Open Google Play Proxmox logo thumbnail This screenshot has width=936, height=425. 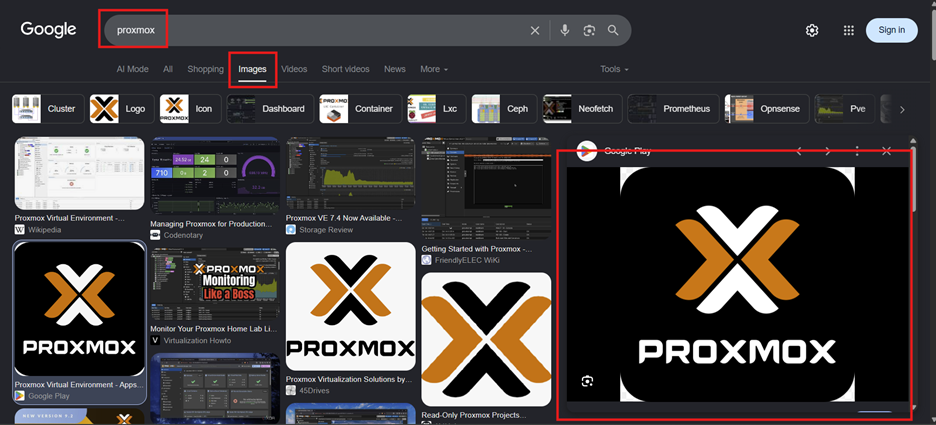[x=79, y=309]
